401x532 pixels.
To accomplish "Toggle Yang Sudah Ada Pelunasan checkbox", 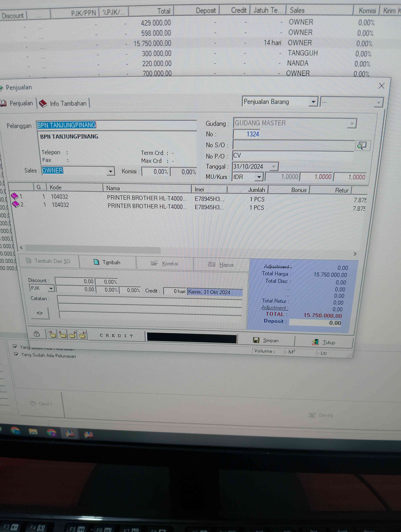I will coord(16,354).
